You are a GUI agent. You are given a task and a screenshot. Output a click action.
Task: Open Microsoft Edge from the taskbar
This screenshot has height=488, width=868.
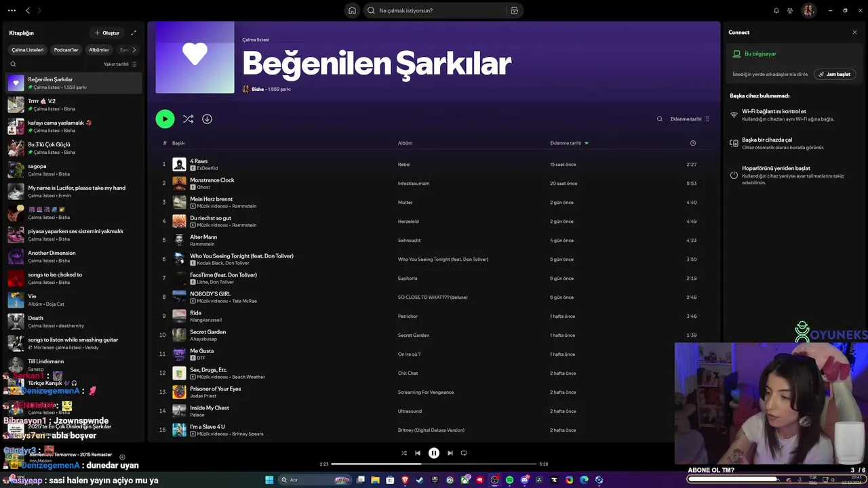[584, 480]
